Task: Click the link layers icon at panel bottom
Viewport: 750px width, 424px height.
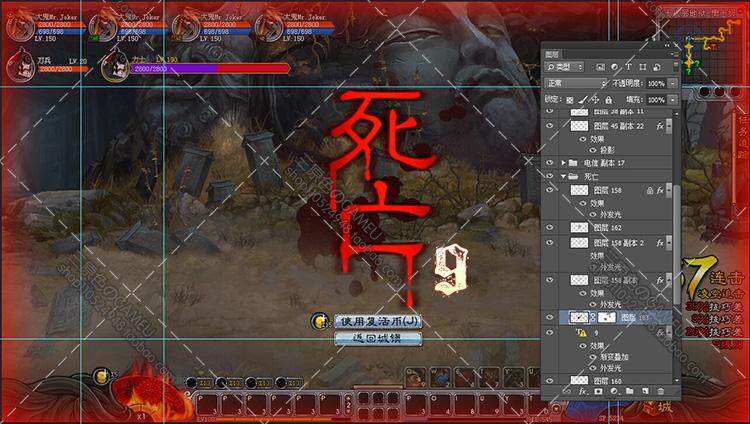Action: click(567, 391)
